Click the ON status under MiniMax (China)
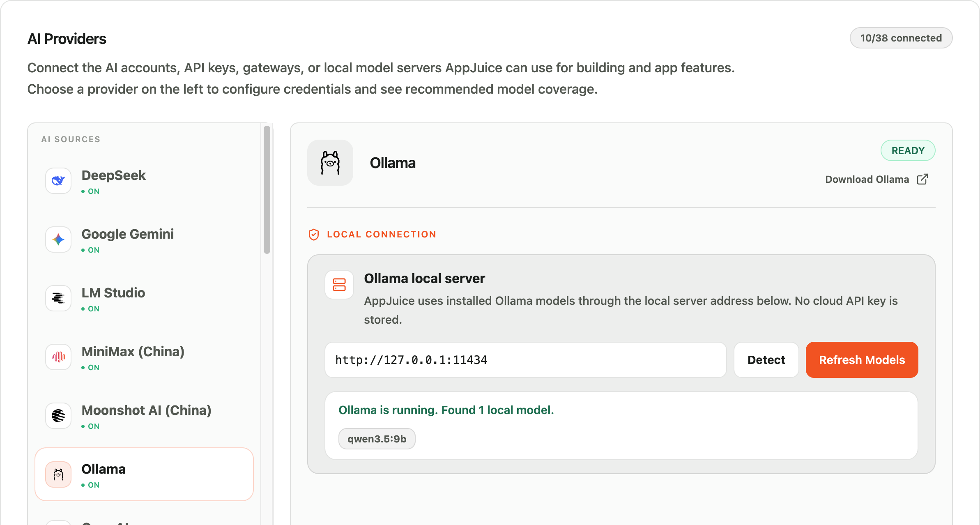This screenshot has width=980, height=525. click(x=90, y=368)
